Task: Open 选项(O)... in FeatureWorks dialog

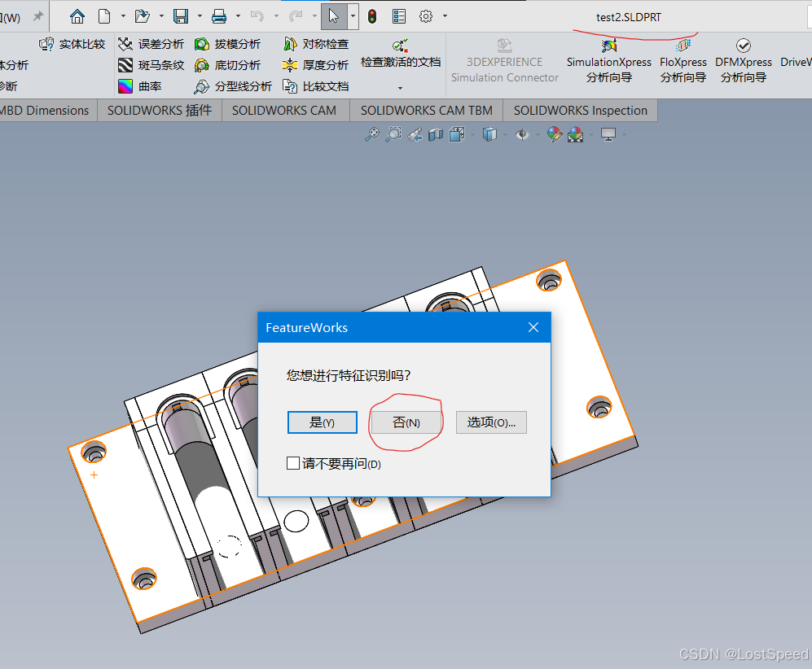Action: (491, 422)
